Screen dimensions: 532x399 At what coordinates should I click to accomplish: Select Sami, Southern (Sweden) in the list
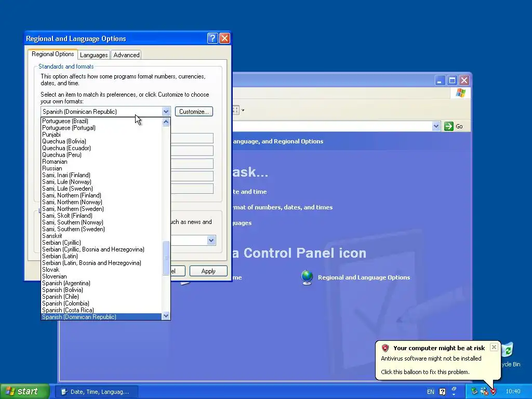101,229
